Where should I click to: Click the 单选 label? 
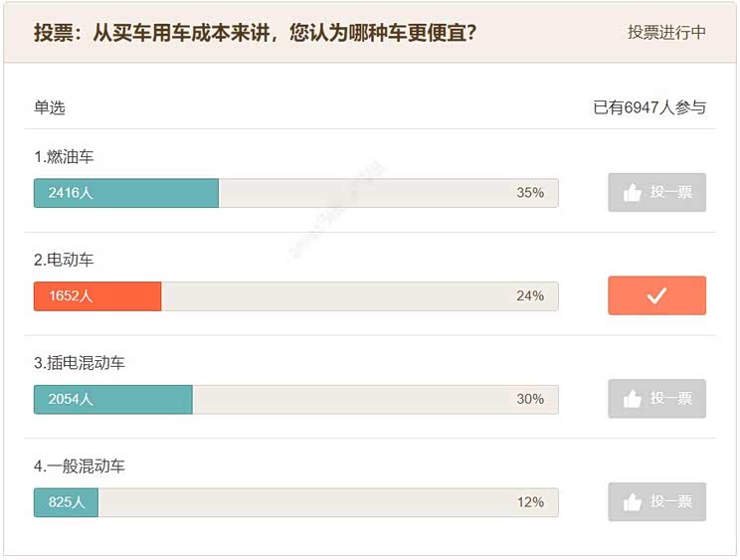[50, 107]
